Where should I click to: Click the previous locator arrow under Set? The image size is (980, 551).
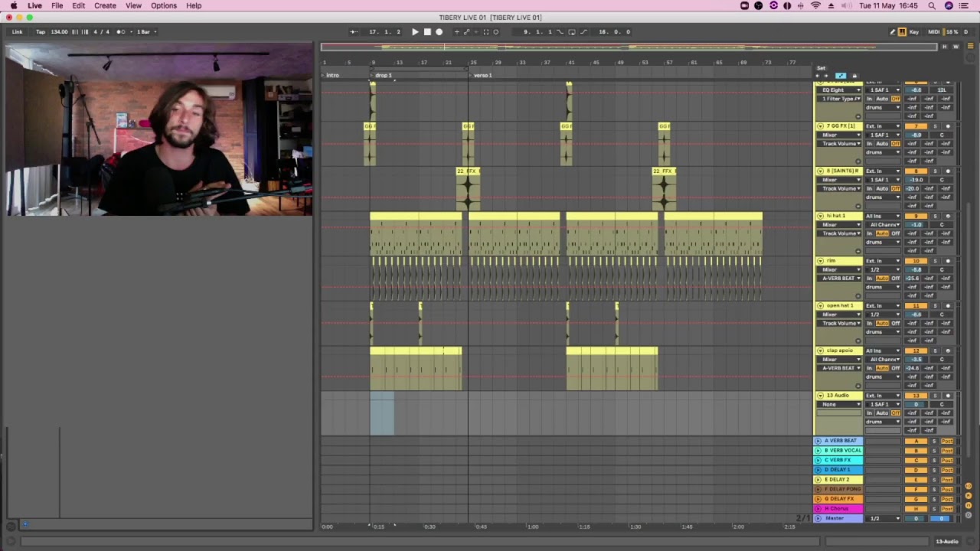[x=818, y=76]
